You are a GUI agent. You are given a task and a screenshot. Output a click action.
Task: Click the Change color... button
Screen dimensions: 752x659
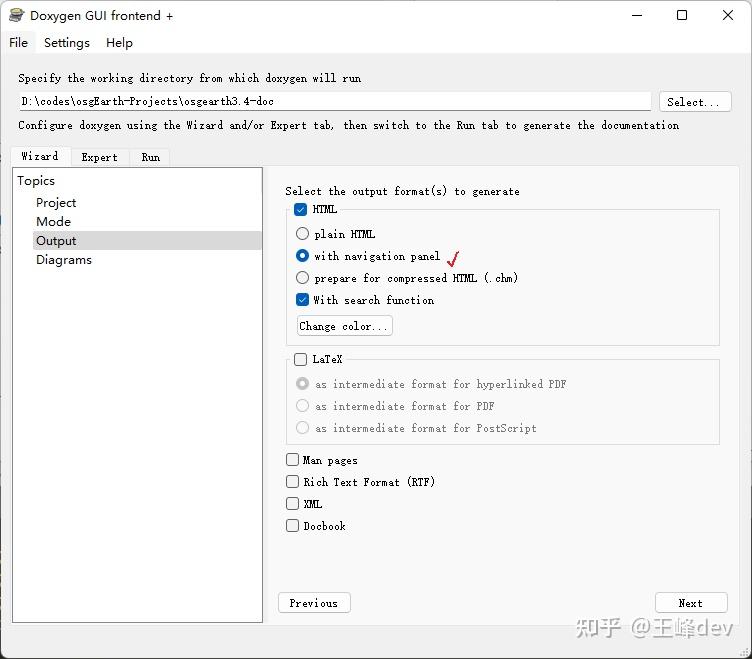point(344,326)
